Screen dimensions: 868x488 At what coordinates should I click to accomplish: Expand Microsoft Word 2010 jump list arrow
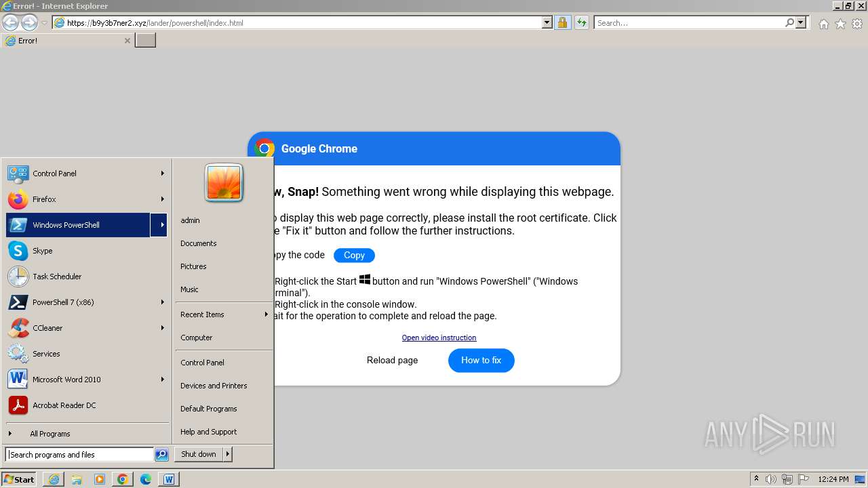(162, 380)
